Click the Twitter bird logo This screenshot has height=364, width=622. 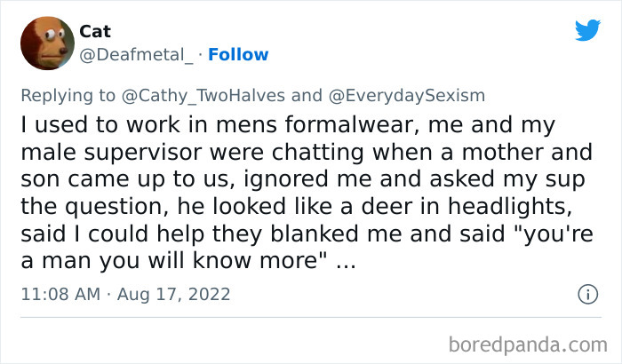point(587,30)
